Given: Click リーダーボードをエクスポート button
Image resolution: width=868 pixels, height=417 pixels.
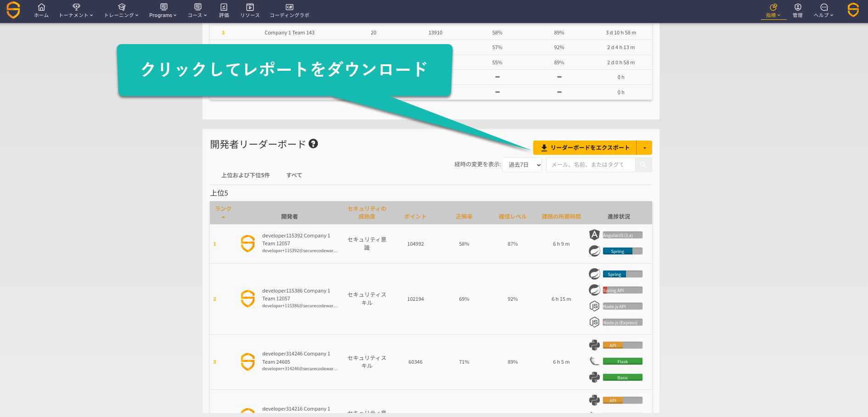Looking at the screenshot, I should [x=585, y=148].
